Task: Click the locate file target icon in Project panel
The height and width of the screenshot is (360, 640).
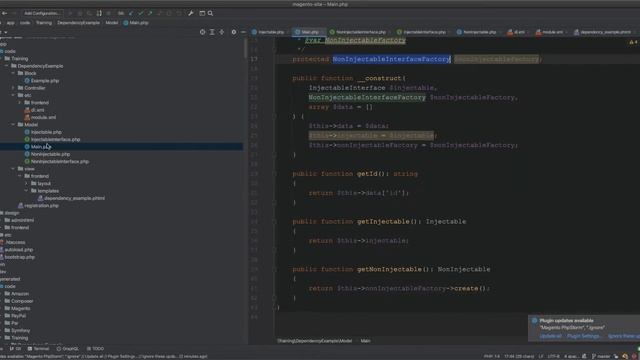Action: pyautogui.click(x=202, y=32)
